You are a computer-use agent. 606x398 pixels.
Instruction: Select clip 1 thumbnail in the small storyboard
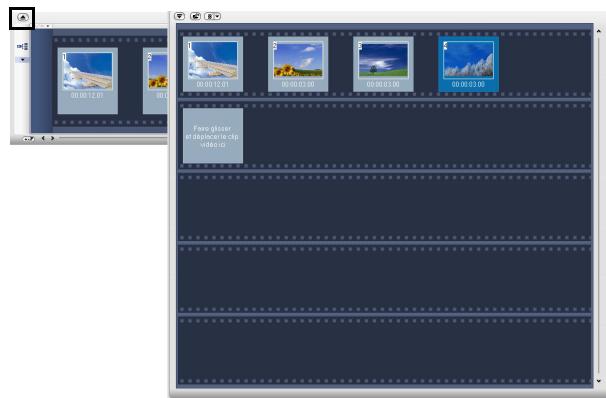[x=88, y=81]
